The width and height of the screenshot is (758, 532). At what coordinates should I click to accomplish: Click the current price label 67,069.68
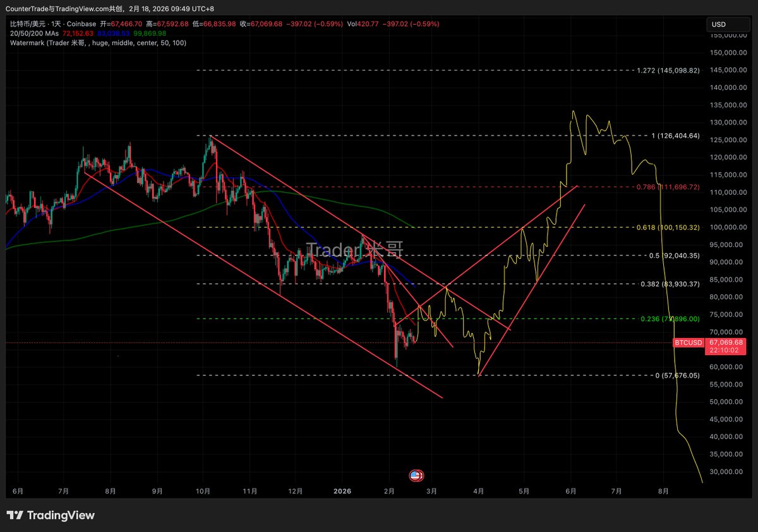coord(726,342)
